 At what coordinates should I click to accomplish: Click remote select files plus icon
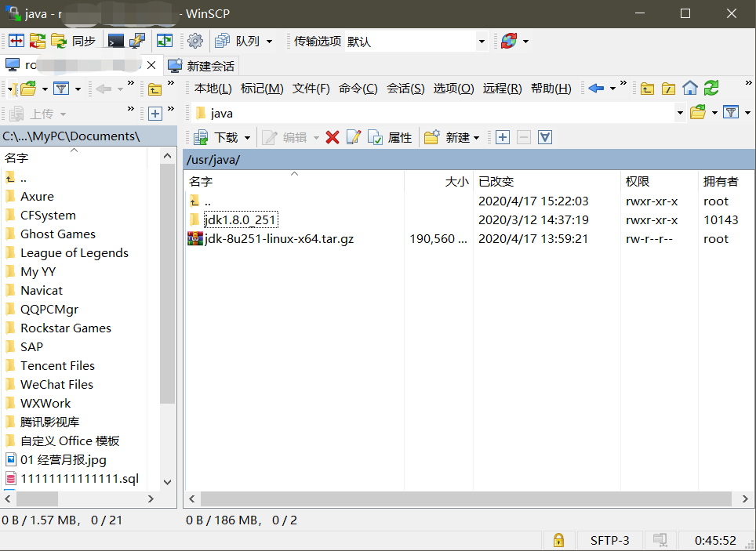coord(503,138)
